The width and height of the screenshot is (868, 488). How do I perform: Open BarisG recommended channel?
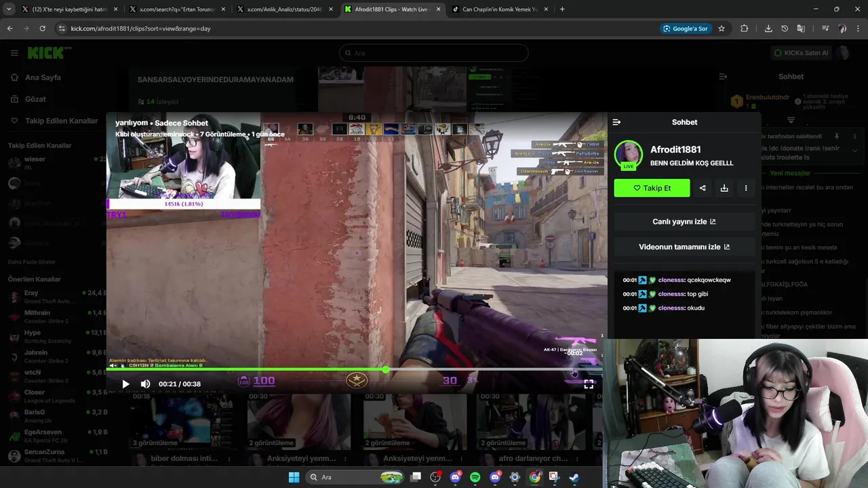[x=54, y=415]
